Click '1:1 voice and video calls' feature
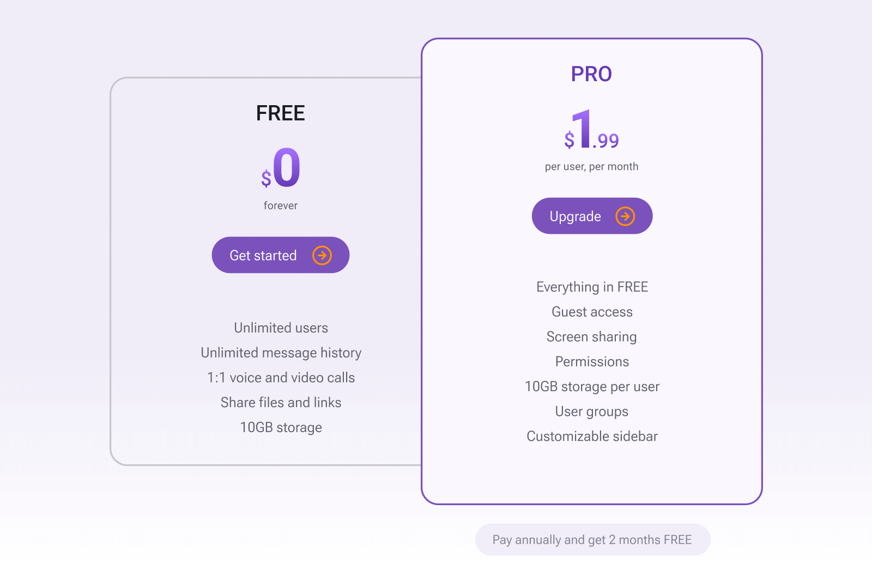Image resolution: width=872 pixels, height=588 pixels. pos(281,378)
